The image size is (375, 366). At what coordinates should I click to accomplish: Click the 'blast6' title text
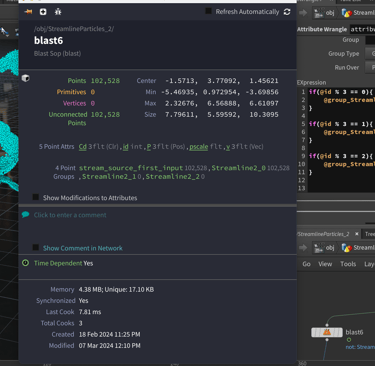(48, 41)
